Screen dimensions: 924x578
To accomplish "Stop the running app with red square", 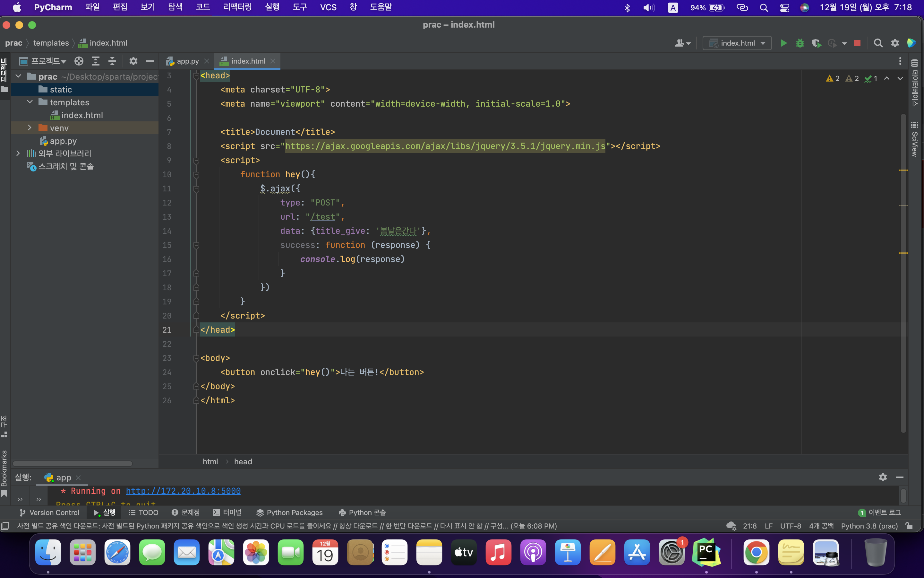I will pyautogui.click(x=857, y=43).
